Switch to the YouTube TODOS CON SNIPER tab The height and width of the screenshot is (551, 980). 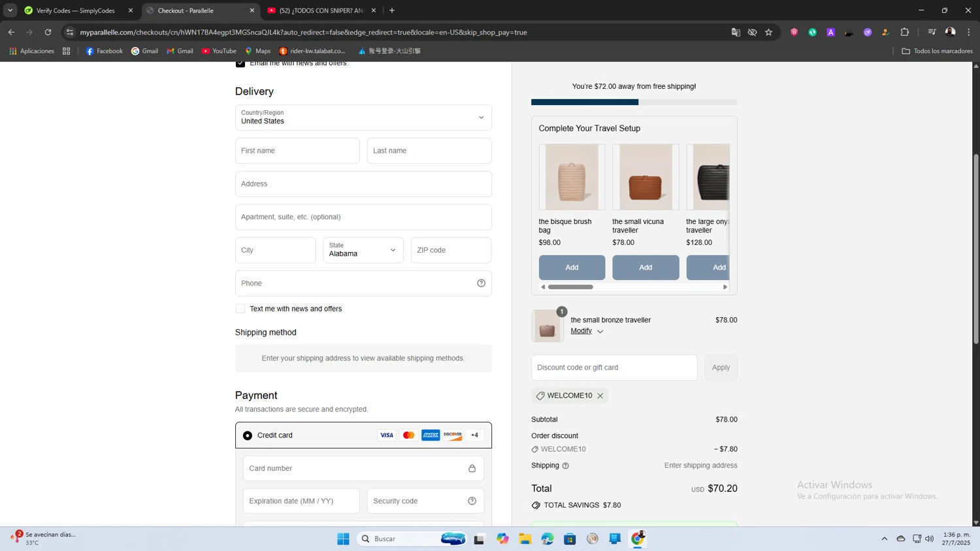(321, 10)
